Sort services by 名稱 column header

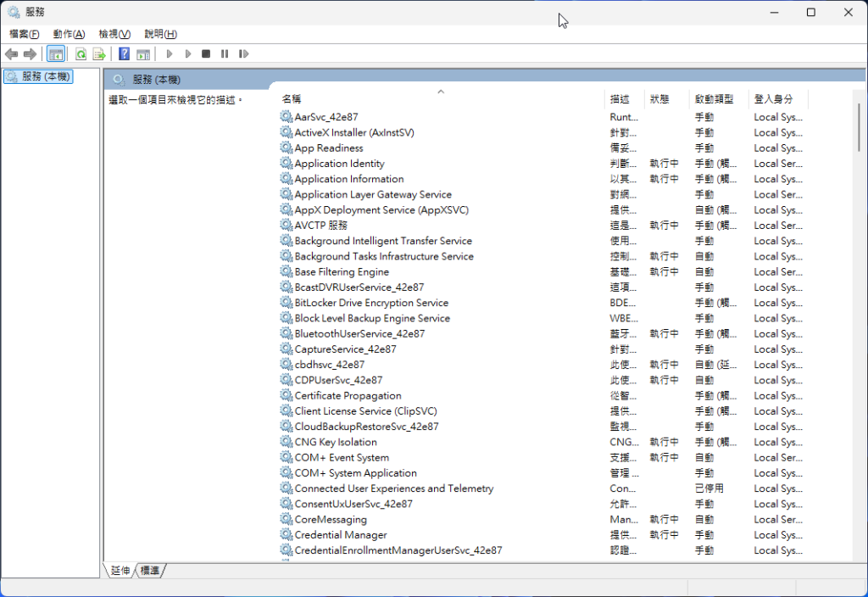pyautogui.click(x=292, y=99)
